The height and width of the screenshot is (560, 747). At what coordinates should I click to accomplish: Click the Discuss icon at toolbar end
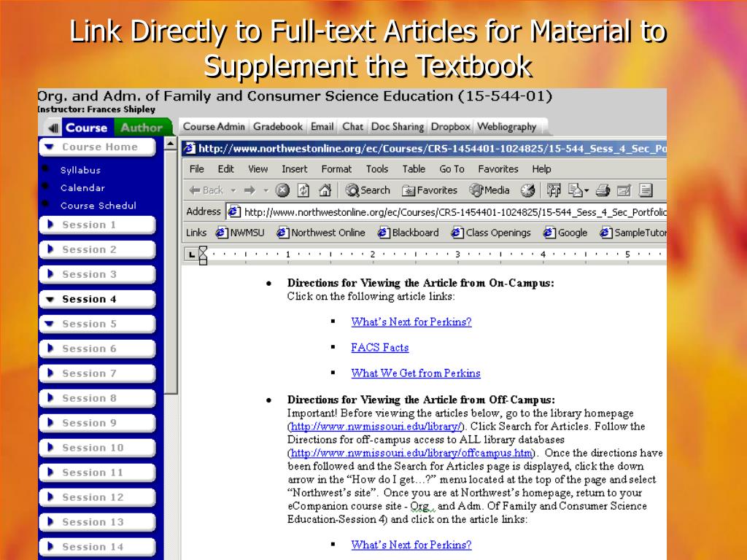coord(646,190)
